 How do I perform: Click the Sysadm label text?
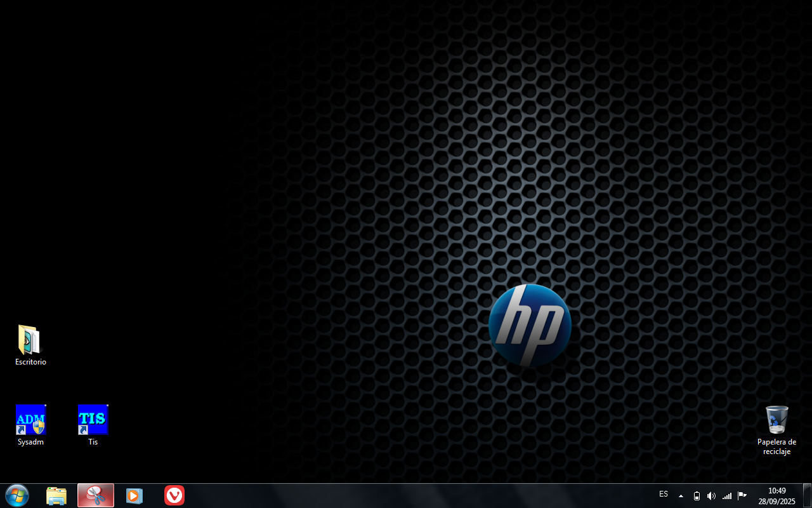coord(30,442)
